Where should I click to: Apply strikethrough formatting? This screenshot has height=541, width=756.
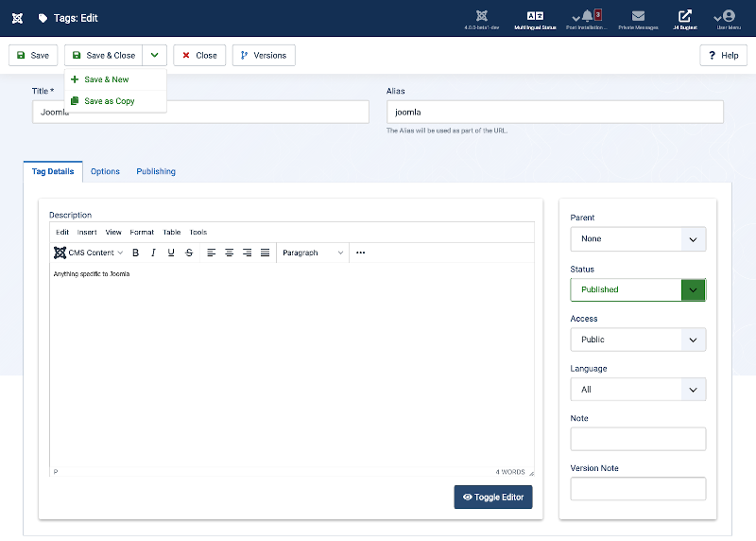[x=189, y=253]
